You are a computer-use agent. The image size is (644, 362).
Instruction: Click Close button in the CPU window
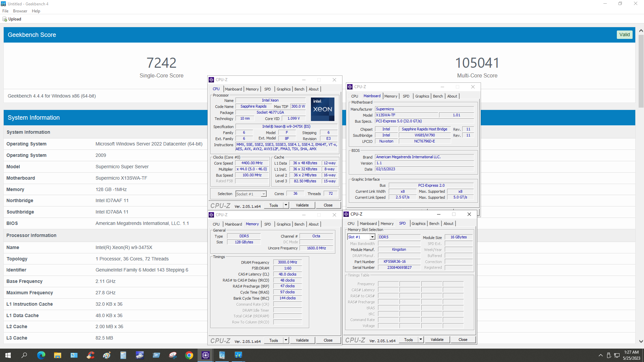[x=328, y=205]
